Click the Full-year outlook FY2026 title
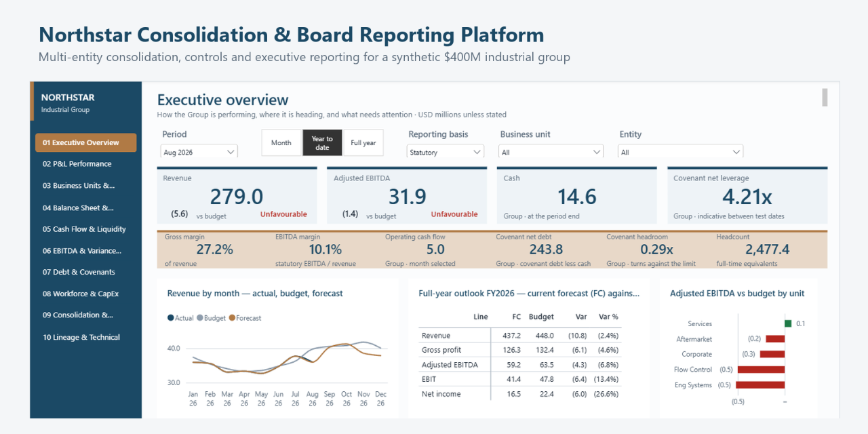Screen dimensions: 868x434 [529, 294]
